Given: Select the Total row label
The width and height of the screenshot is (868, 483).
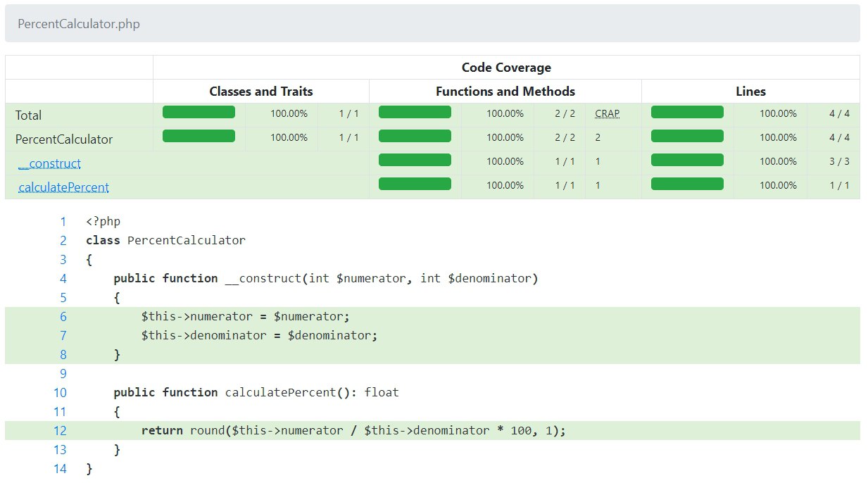Looking at the screenshot, I should point(28,115).
